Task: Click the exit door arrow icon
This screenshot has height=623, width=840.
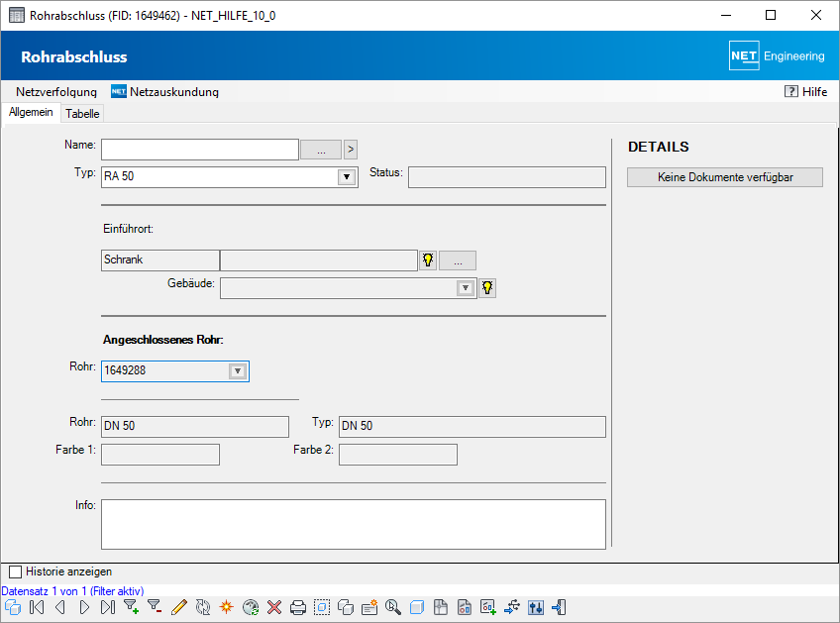Action: 560,607
